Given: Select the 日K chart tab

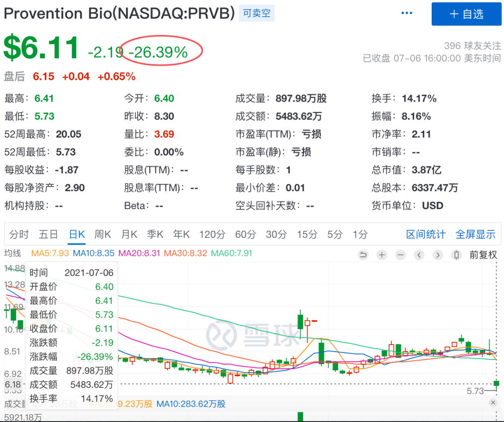Looking at the screenshot, I should (77, 235).
